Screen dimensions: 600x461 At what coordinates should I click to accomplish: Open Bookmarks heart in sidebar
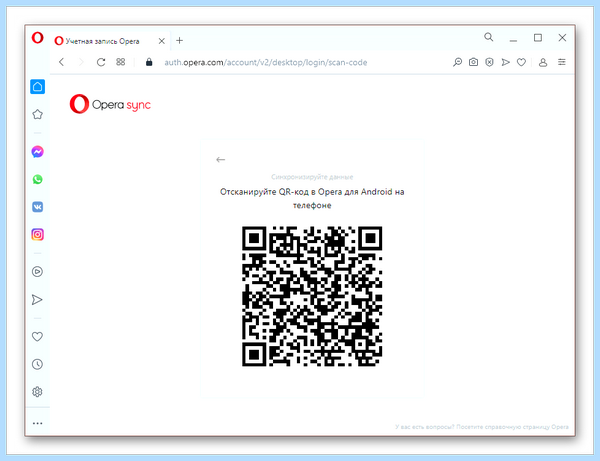(x=37, y=337)
